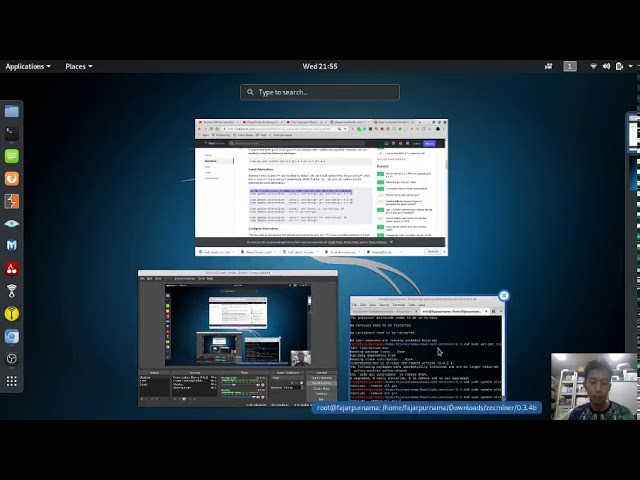Select the web browser window thumbnail

click(321, 187)
